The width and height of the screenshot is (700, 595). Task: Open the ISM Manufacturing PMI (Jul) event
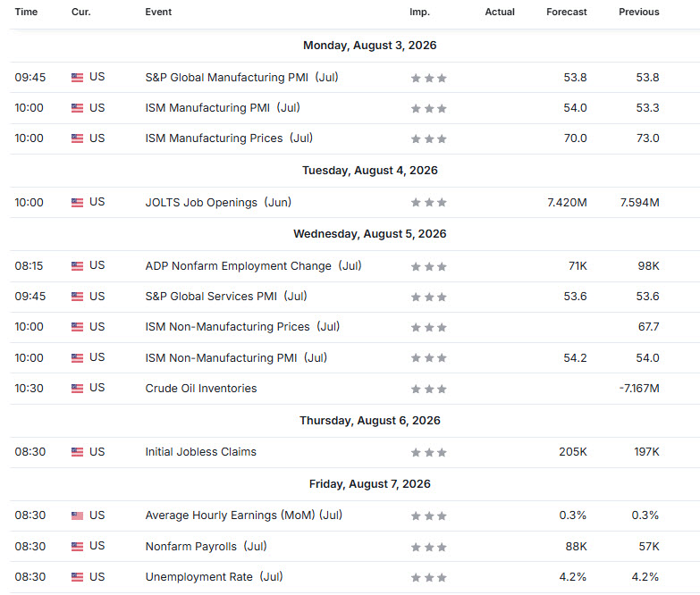coord(223,108)
